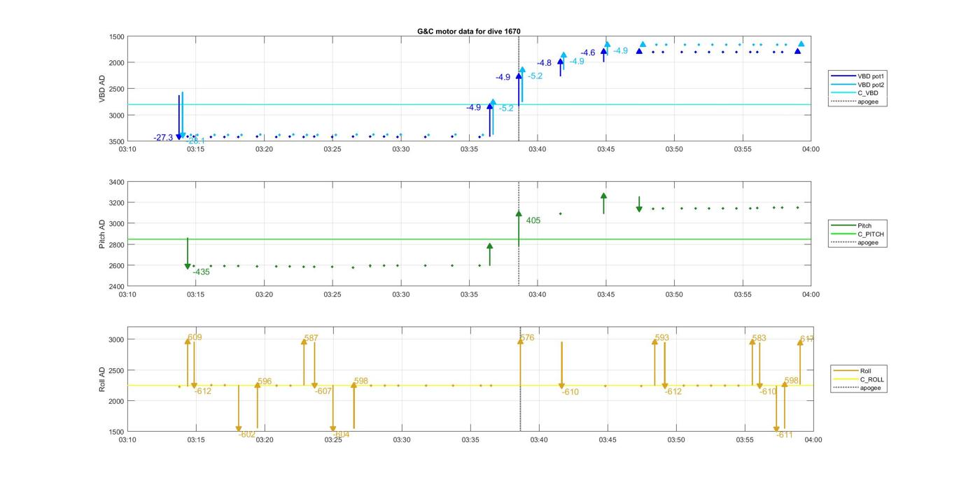Select 'C_ROLL' legend entry

tap(860, 379)
